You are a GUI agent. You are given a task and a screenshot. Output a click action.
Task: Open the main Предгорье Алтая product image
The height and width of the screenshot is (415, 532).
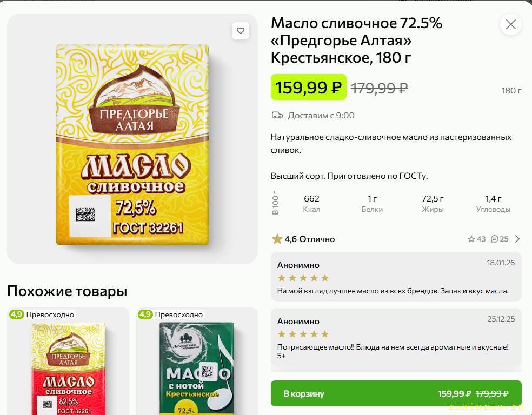[x=132, y=144]
